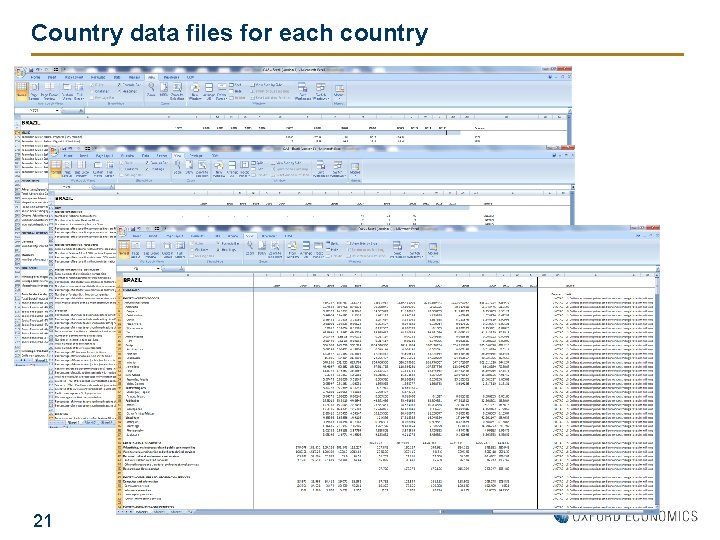Image resolution: width=720 pixels, height=540 pixels.
Task: Select Normal view in the front window ribbon
Action: click(124, 249)
